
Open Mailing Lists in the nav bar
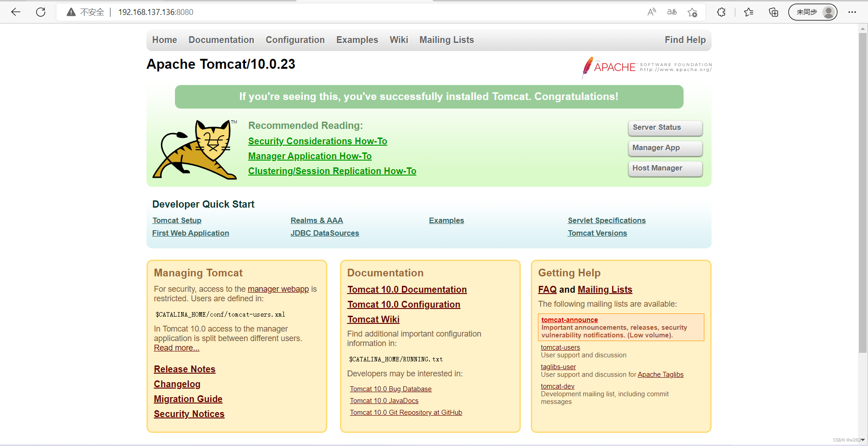(x=447, y=40)
